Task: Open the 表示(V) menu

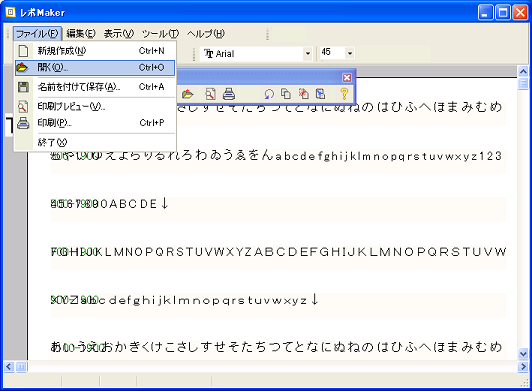Action: 119,34
